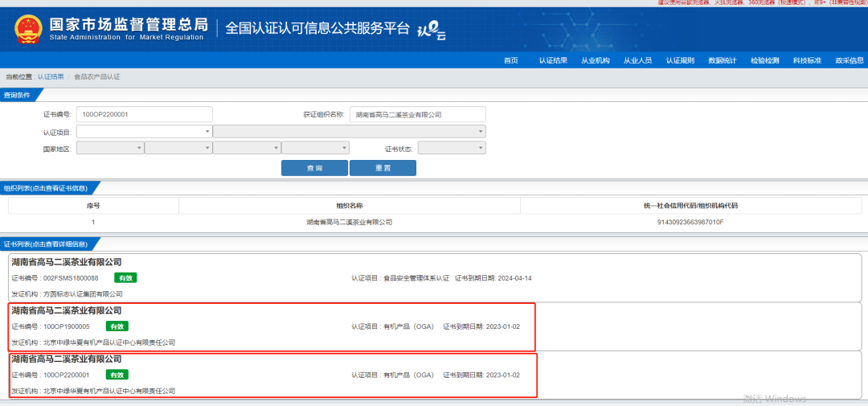Click credit code 91430923663987010F
Viewport: 868px width, 406px height.
point(691,222)
